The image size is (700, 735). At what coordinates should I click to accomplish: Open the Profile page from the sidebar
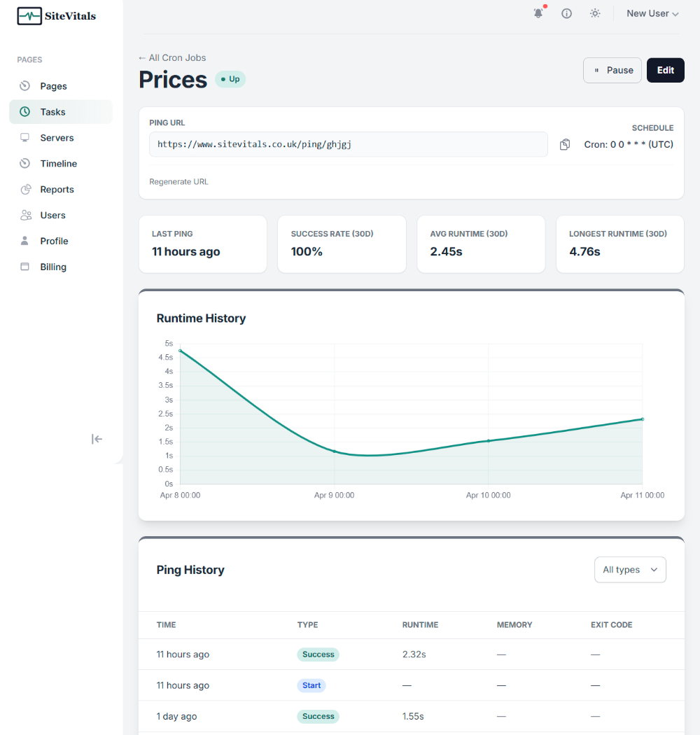click(26, 241)
